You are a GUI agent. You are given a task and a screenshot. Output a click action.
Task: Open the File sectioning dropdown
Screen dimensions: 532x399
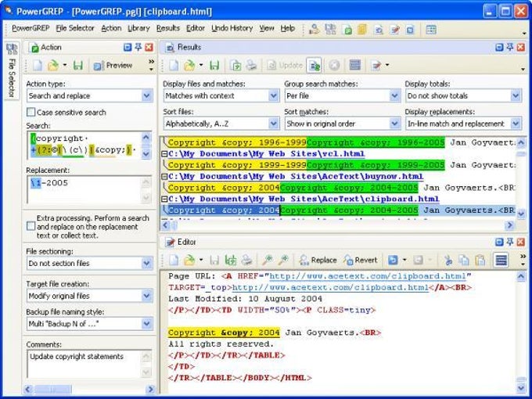click(x=147, y=264)
